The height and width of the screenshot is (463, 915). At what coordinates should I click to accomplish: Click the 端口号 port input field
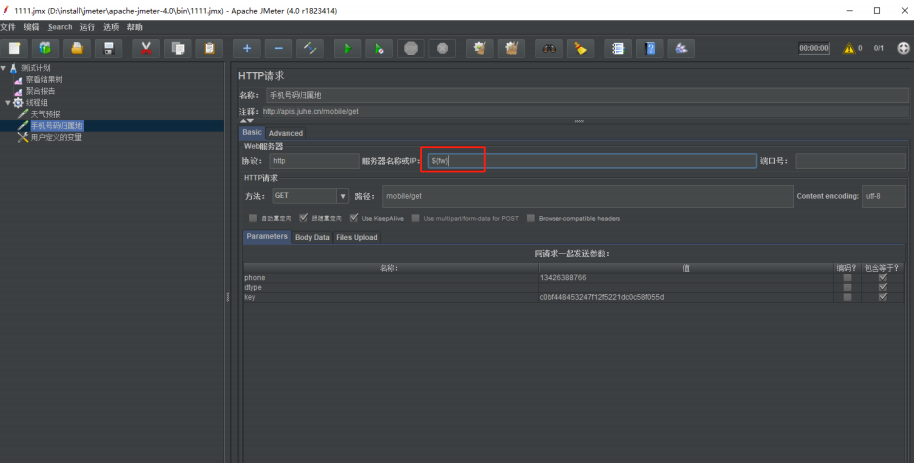[850, 161]
